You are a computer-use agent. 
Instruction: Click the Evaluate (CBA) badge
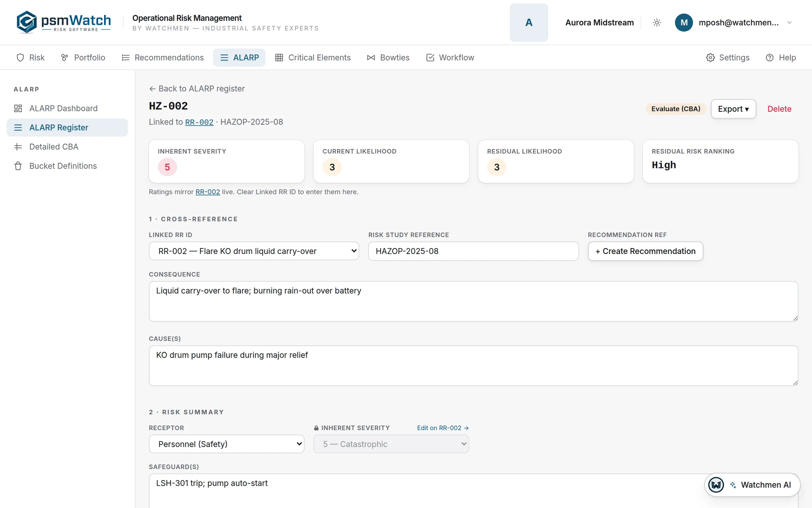pyautogui.click(x=676, y=109)
